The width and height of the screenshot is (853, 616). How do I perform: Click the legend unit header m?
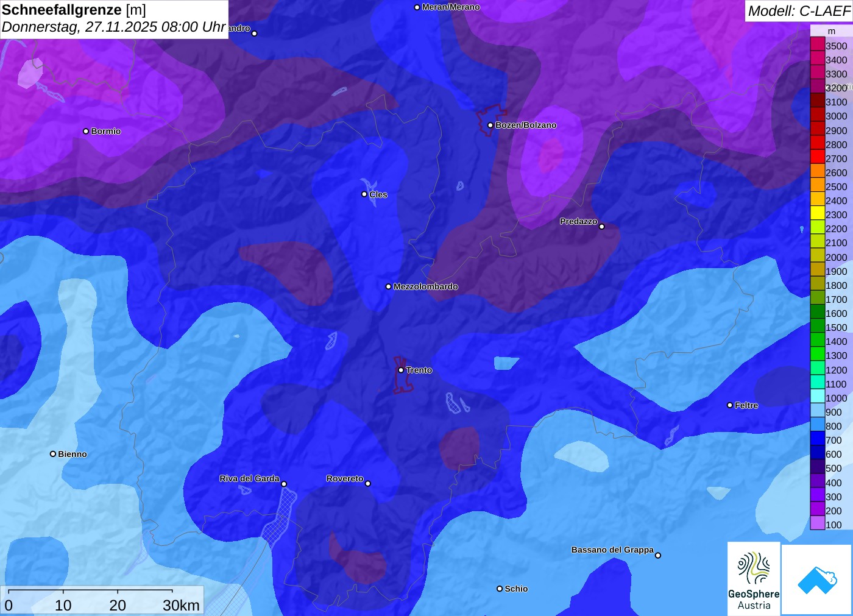832,31
